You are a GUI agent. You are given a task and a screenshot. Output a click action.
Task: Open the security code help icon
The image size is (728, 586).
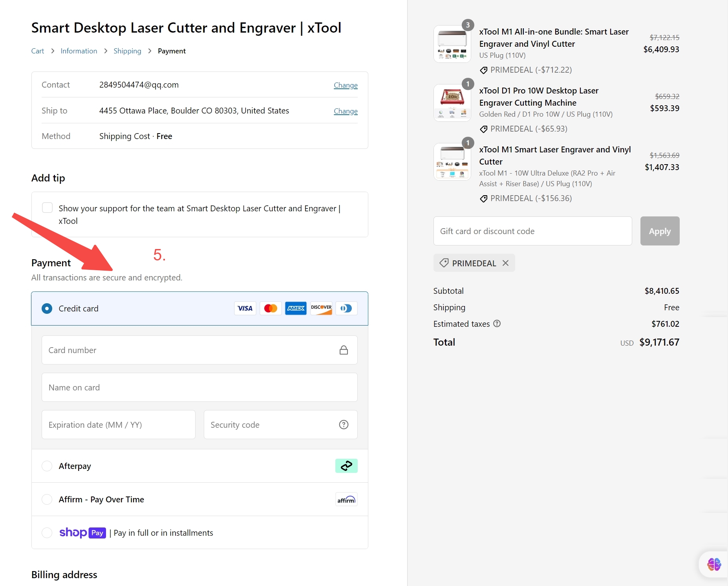344,425
